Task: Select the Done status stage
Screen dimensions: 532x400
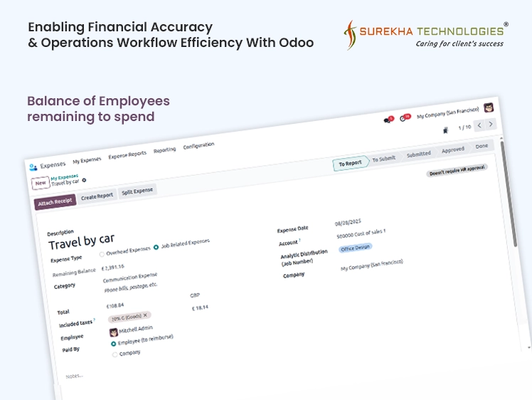Action: 482,146
